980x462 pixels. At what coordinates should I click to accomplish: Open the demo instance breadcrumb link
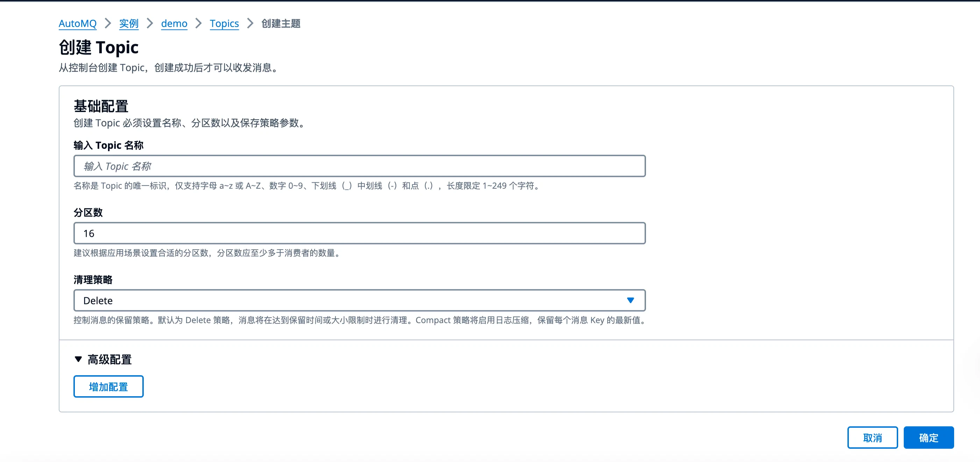pyautogui.click(x=174, y=23)
